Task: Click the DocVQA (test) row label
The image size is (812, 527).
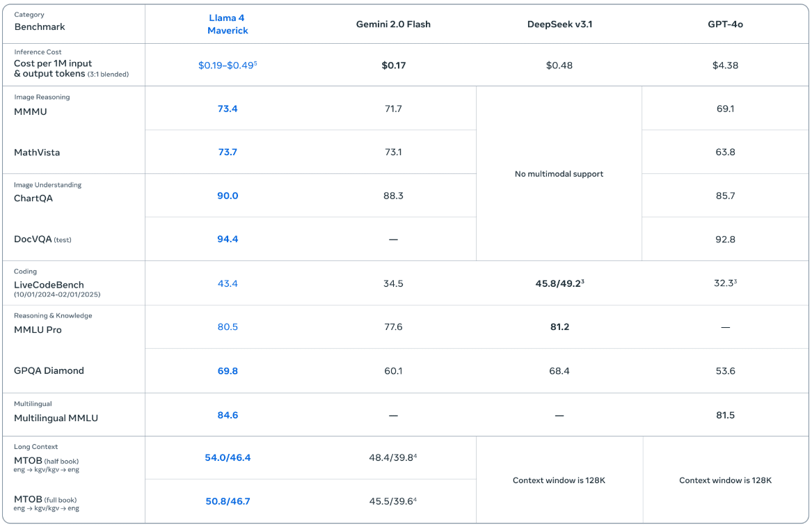Action: tap(42, 239)
